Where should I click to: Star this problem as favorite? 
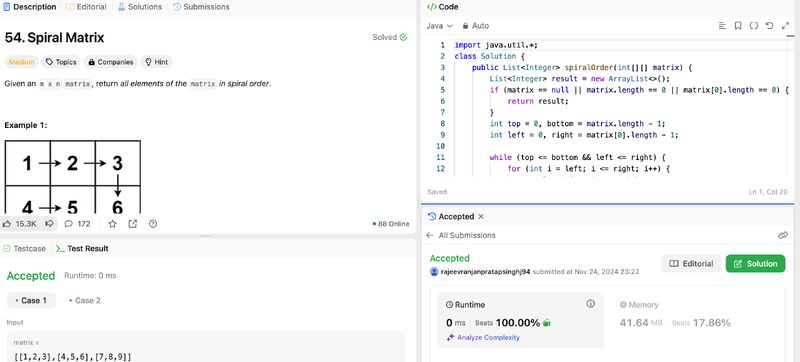pyautogui.click(x=113, y=224)
